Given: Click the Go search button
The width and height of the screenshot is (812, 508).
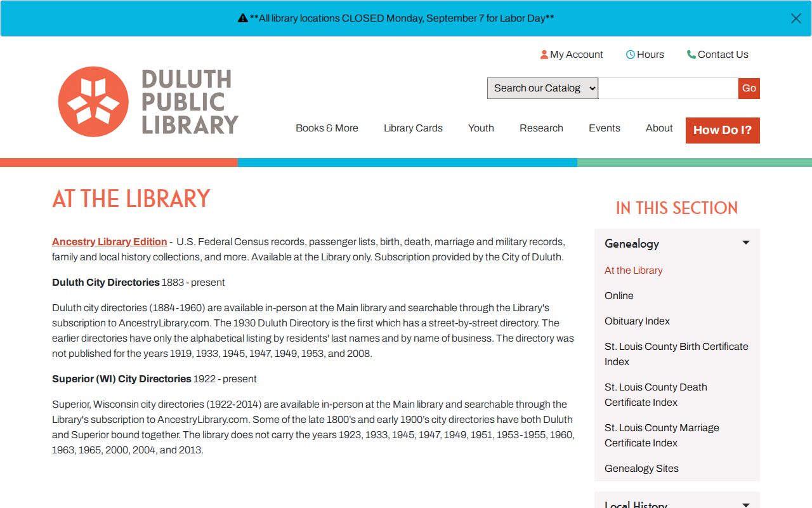Looking at the screenshot, I should click(x=749, y=88).
